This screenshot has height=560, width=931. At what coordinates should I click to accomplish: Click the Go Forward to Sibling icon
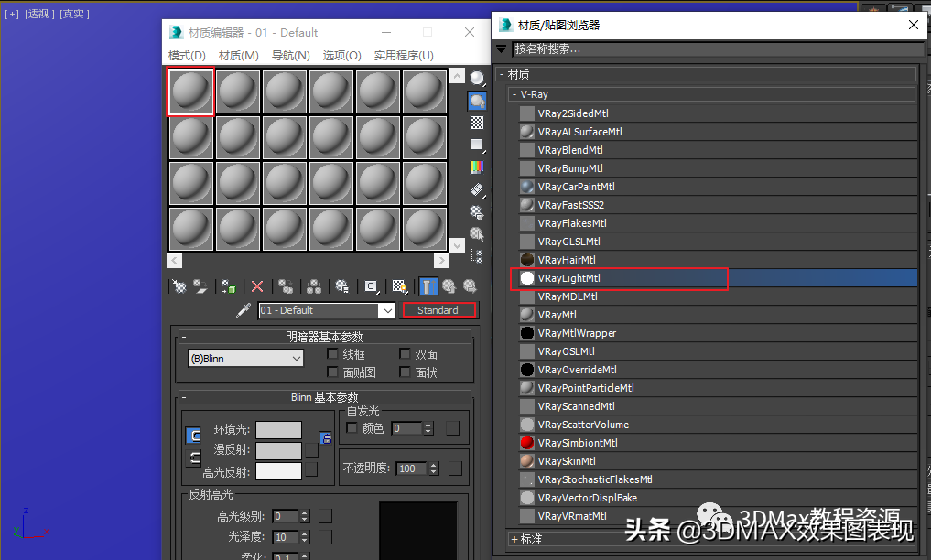pyautogui.click(x=470, y=287)
